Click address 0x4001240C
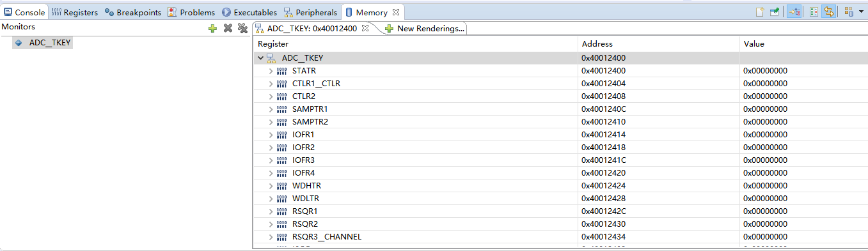The image size is (868, 251). pos(603,109)
